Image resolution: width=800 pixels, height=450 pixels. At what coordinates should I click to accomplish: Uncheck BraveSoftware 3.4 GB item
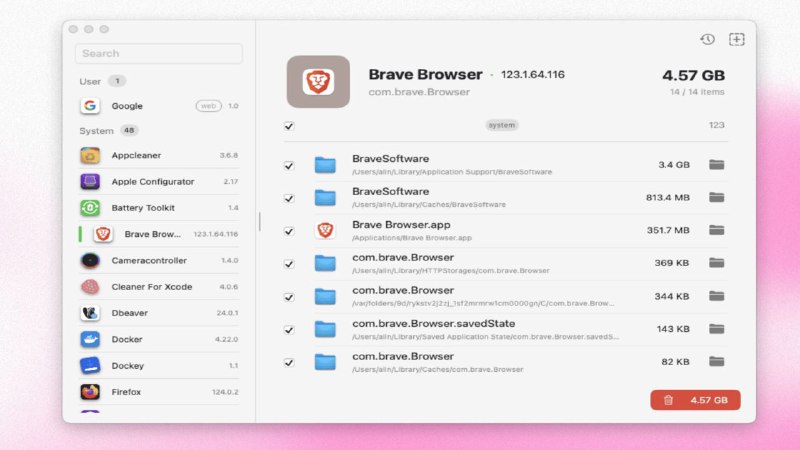click(289, 166)
